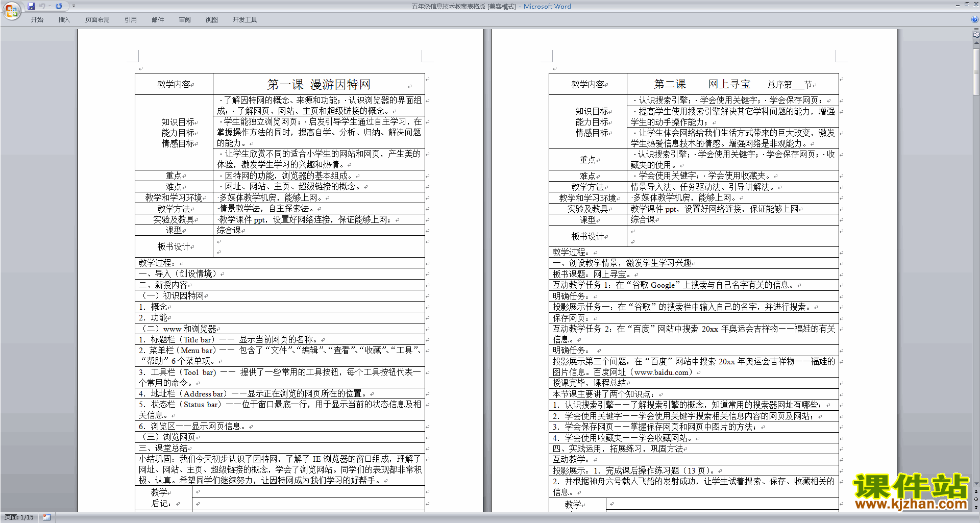Click the row 6. 浏览区——显示网页信息
Image resolution: width=980 pixels, height=523 pixels.
(280, 426)
